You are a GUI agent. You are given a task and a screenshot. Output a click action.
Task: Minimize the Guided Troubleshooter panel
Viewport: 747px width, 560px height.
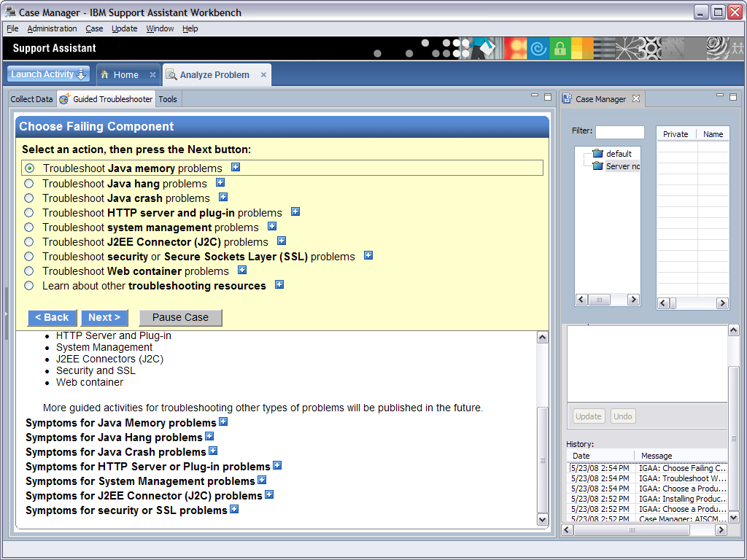pos(535,96)
